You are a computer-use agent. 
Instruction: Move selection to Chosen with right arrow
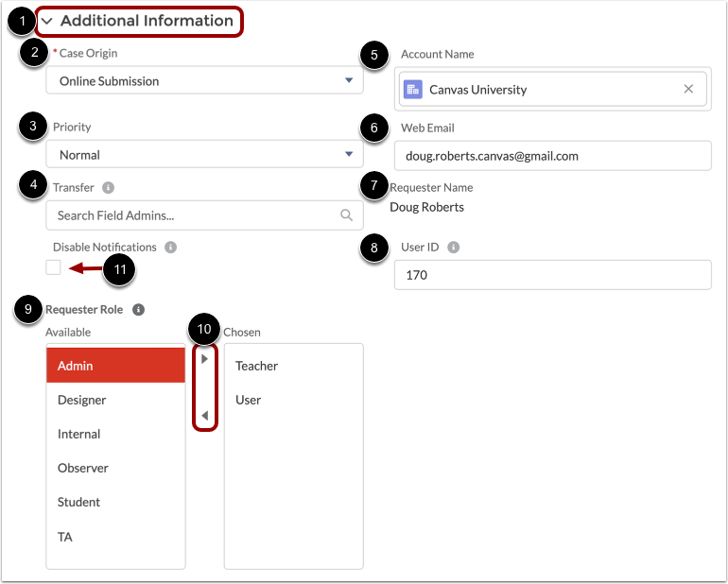pyautogui.click(x=205, y=359)
